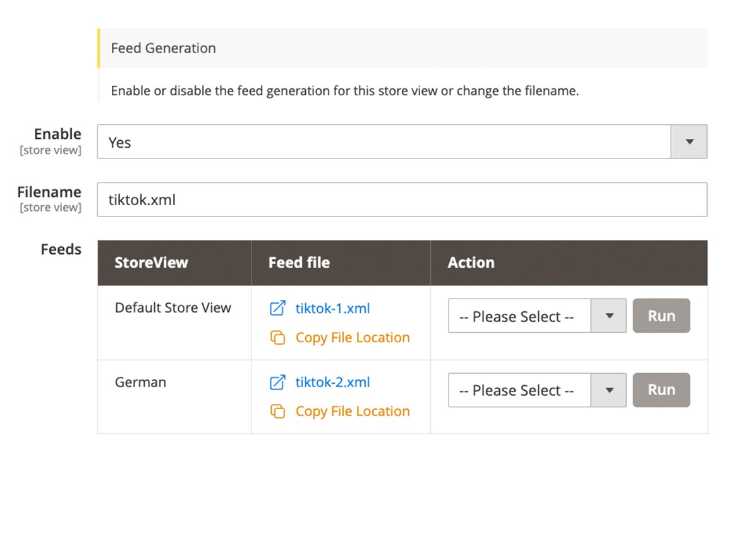
Task: Click Copy File Location text for tiktok-1.xml
Action: [353, 338]
